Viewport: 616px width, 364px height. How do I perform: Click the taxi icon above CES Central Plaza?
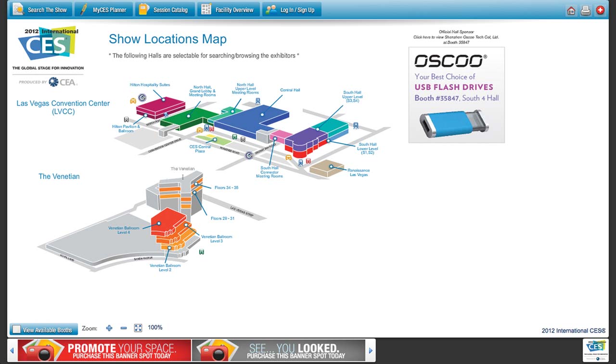[200, 130]
